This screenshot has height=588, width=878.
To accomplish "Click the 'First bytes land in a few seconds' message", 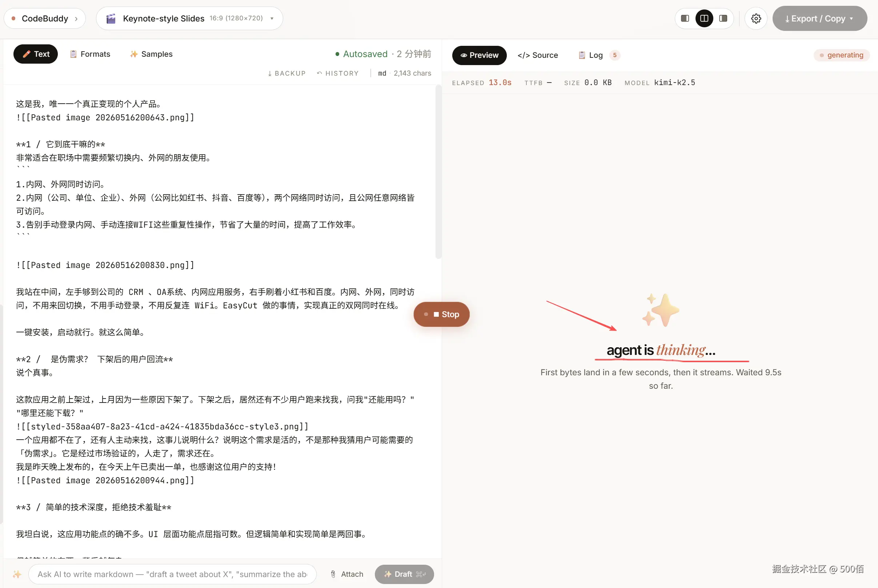I will coord(661,379).
